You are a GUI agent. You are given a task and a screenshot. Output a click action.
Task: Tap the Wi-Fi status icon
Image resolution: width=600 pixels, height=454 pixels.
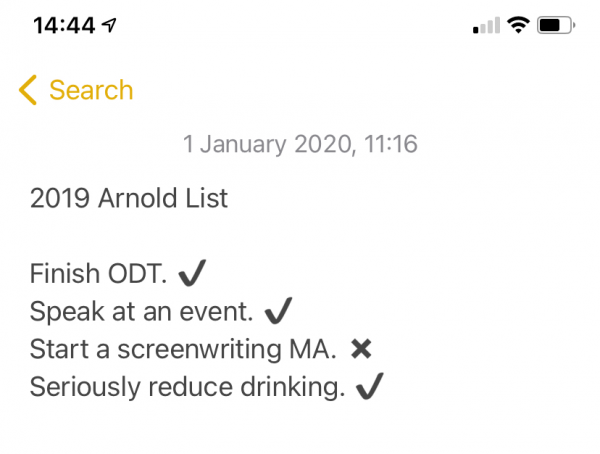[518, 25]
